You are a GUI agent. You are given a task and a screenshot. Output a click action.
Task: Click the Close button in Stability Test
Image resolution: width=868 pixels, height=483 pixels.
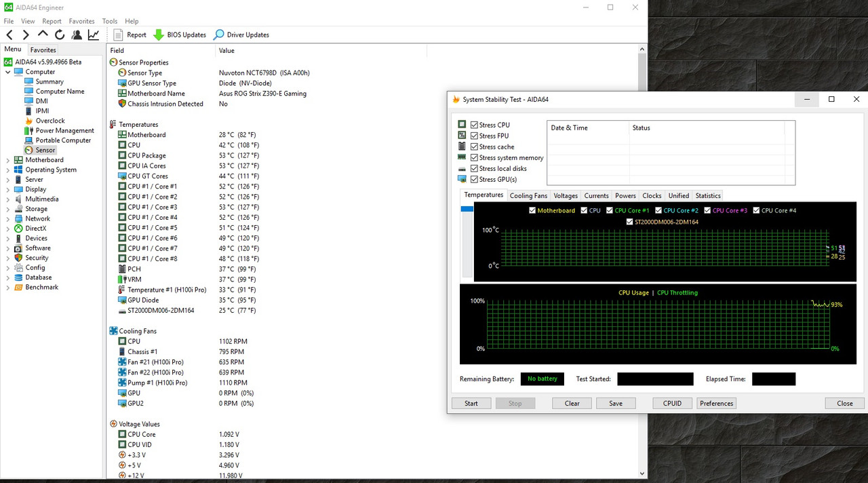845,403
